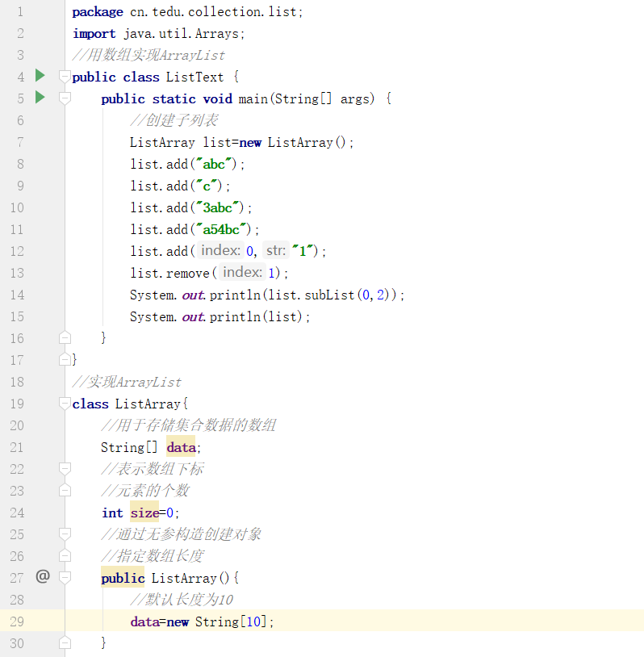Collapse comment fold start on line 22
Screen dimensions: 644x657
(65, 469)
